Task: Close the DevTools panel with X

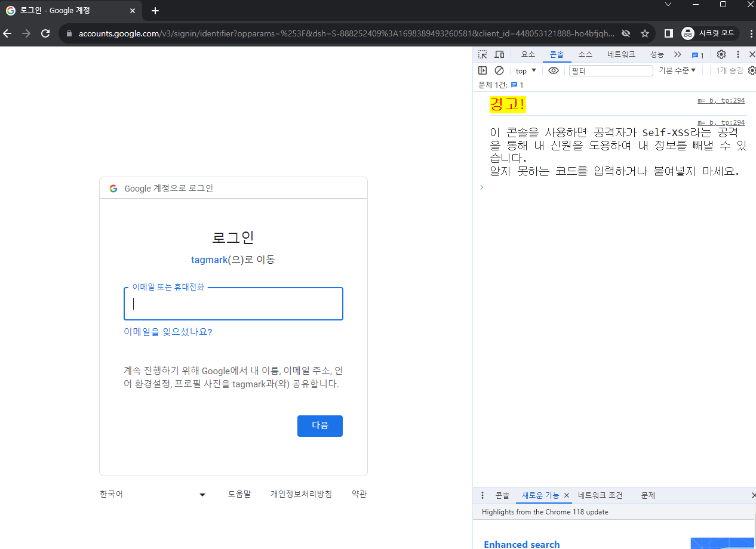Action: (752, 54)
